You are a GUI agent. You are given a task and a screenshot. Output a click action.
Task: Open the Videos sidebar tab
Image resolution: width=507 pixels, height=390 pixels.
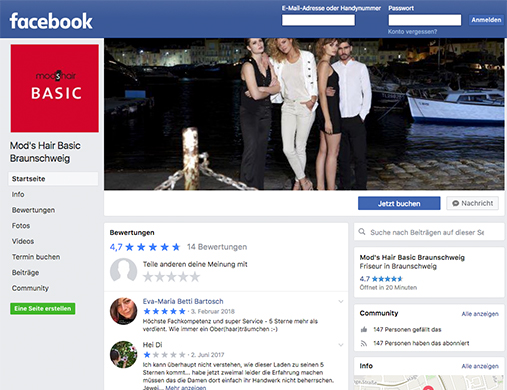click(x=23, y=241)
